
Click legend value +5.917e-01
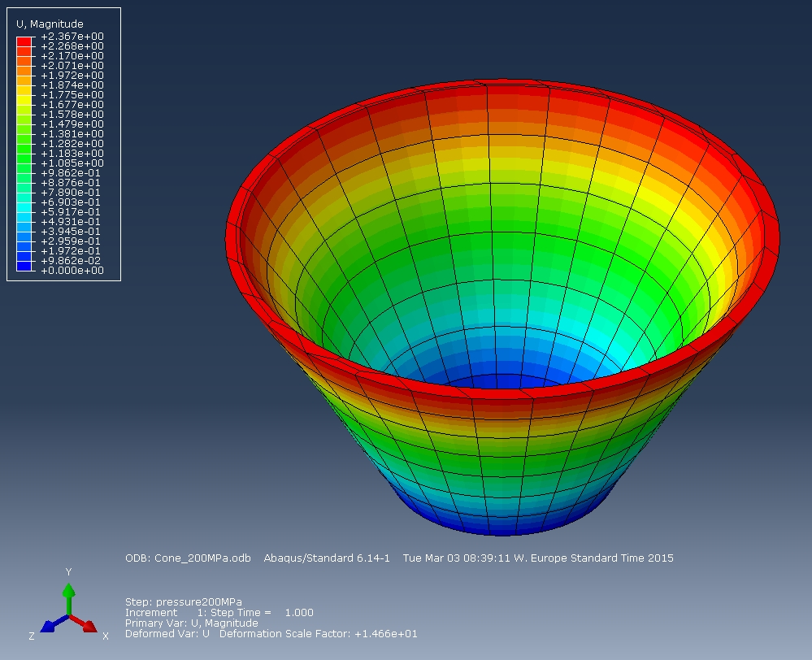coord(71,212)
